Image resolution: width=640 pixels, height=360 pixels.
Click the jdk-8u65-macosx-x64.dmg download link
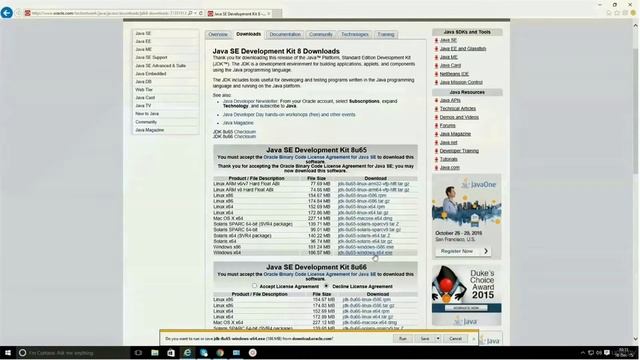tap(365, 218)
